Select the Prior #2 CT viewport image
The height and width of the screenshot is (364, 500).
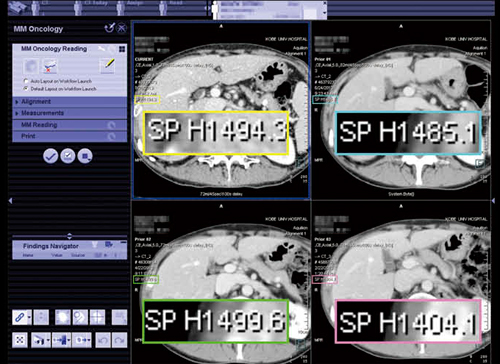point(221,283)
